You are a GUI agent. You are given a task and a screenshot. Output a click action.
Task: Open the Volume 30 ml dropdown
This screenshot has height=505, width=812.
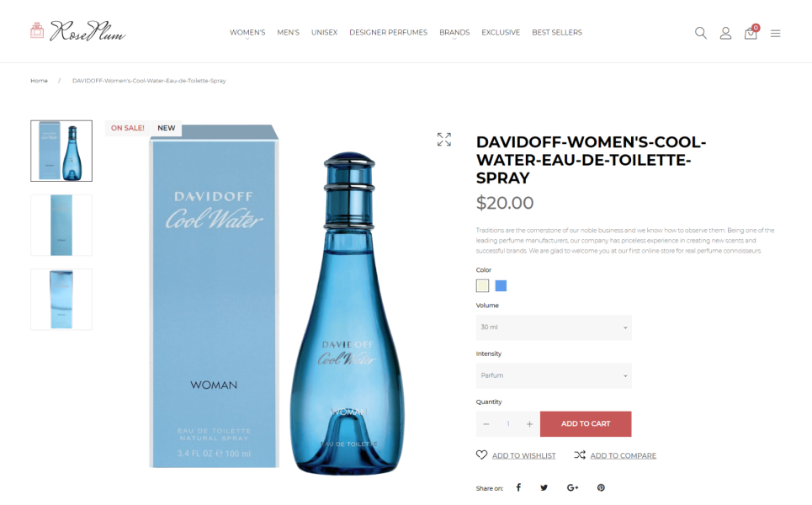click(554, 327)
